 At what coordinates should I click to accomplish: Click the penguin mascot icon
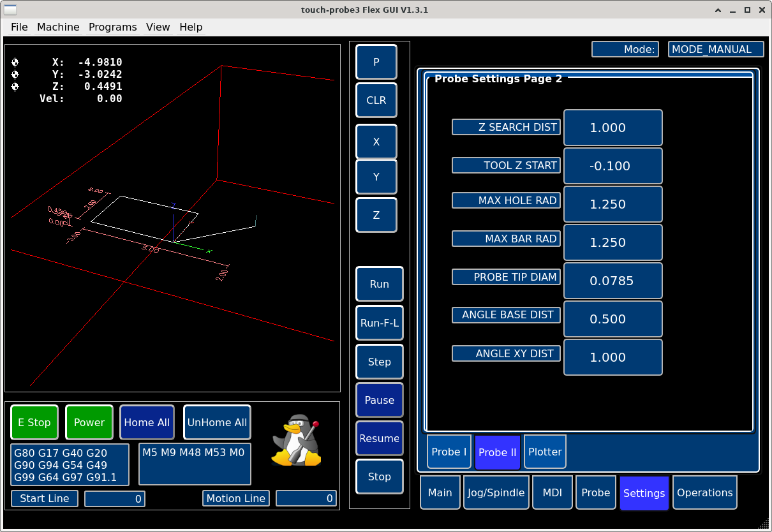click(295, 440)
